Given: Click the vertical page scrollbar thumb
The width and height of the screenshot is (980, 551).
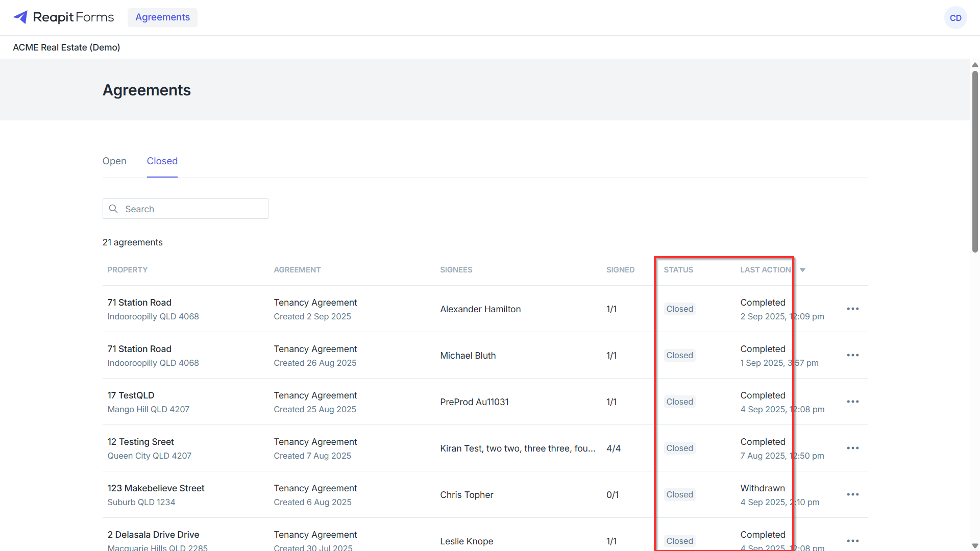Looking at the screenshot, I should pos(975,161).
